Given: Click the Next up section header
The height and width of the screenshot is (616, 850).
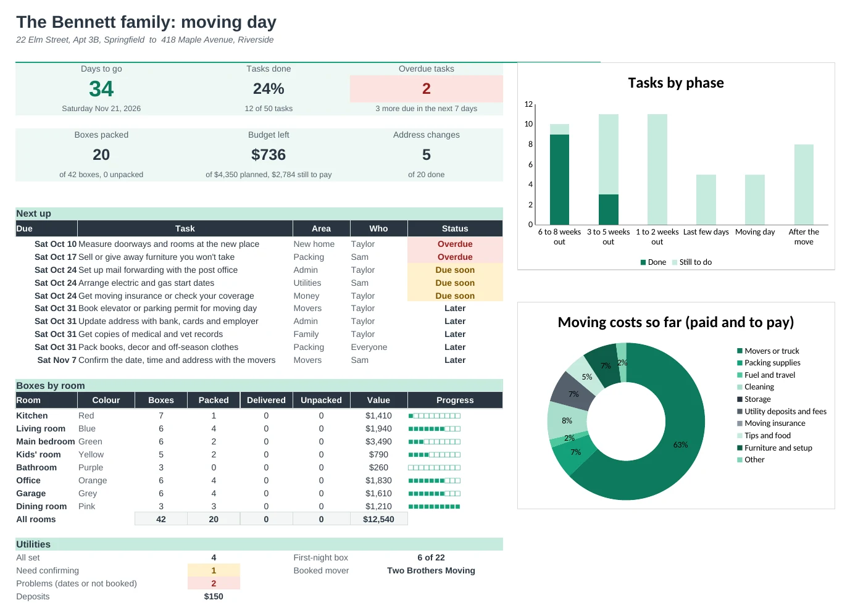Looking at the screenshot, I should [259, 214].
